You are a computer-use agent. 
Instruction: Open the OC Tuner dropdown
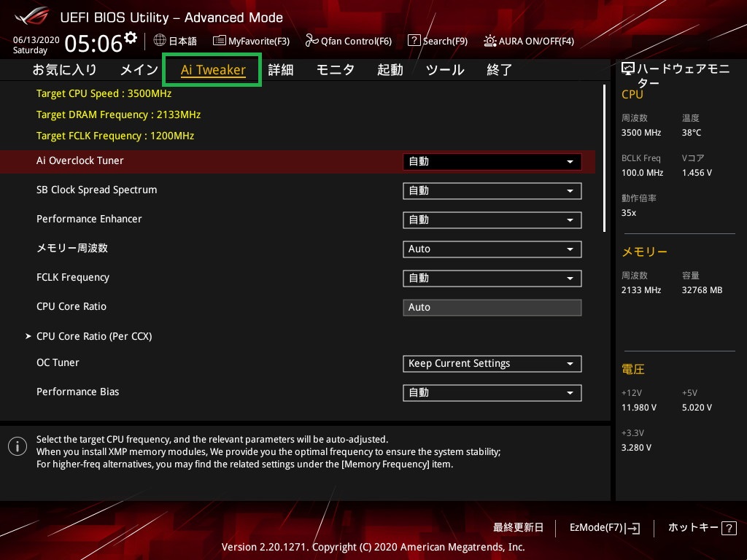[492, 364]
